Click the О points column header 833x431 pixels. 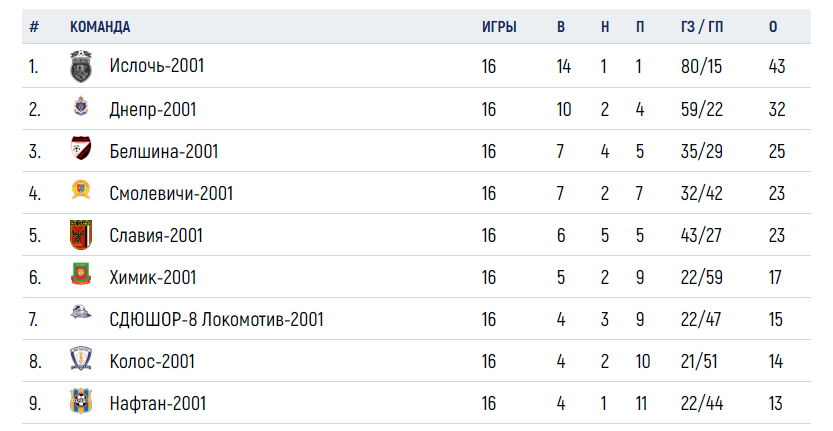(773, 27)
